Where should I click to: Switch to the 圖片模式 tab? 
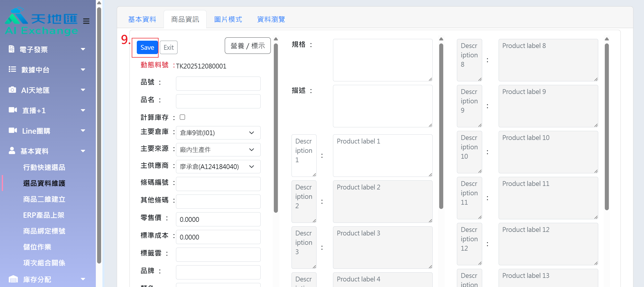coord(228,19)
